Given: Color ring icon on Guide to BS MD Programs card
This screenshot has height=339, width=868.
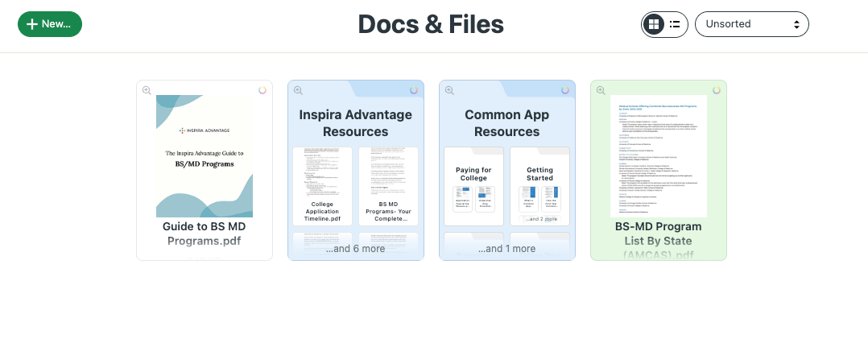Looking at the screenshot, I should (x=262, y=90).
